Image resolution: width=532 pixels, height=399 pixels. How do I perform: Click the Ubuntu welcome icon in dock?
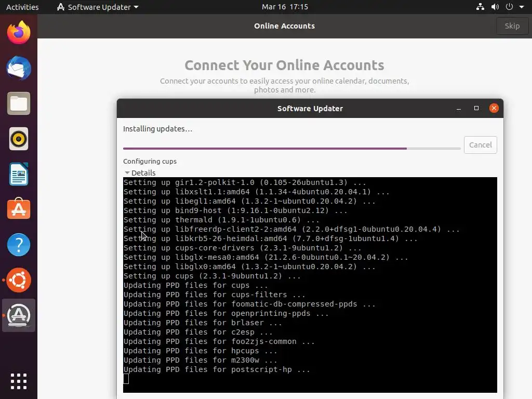pyautogui.click(x=19, y=280)
